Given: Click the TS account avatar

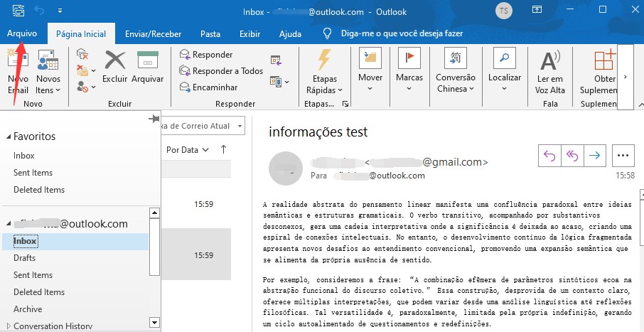Looking at the screenshot, I should click(x=504, y=11).
